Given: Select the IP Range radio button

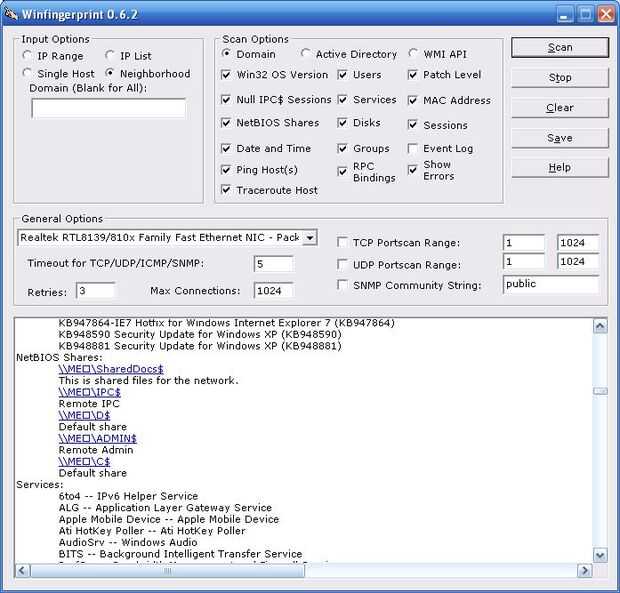Looking at the screenshot, I should click(x=27, y=55).
